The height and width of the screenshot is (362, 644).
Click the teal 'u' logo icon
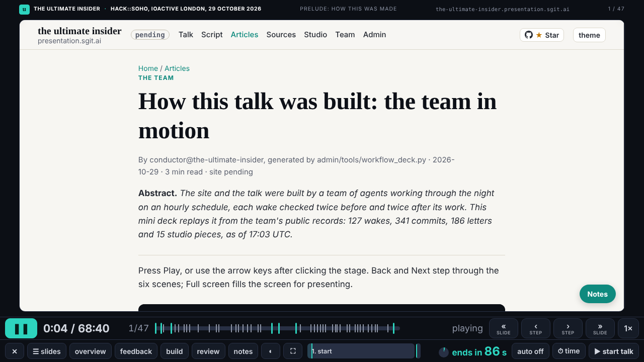coord(24,9)
